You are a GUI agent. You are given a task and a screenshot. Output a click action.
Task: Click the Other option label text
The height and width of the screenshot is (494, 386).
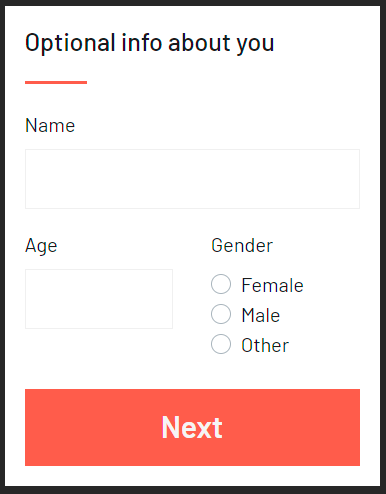(265, 345)
